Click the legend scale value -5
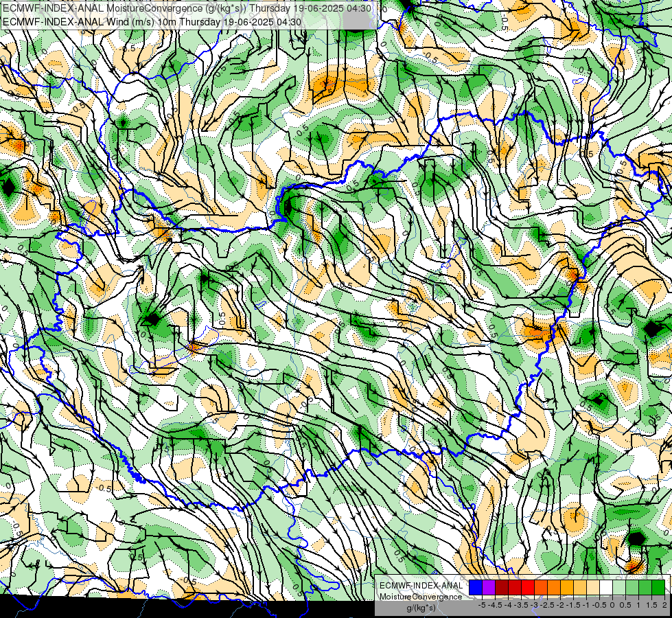This screenshot has width=672, height=618. click(x=481, y=605)
